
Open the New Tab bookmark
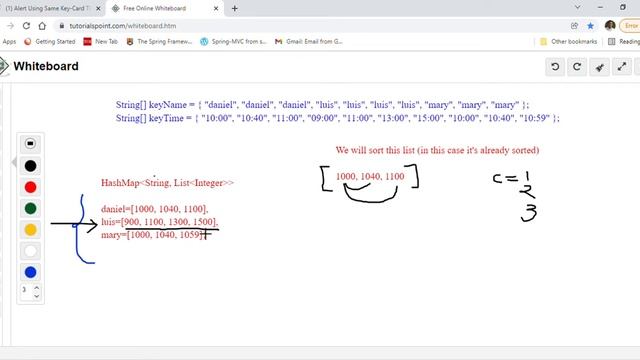point(100,42)
